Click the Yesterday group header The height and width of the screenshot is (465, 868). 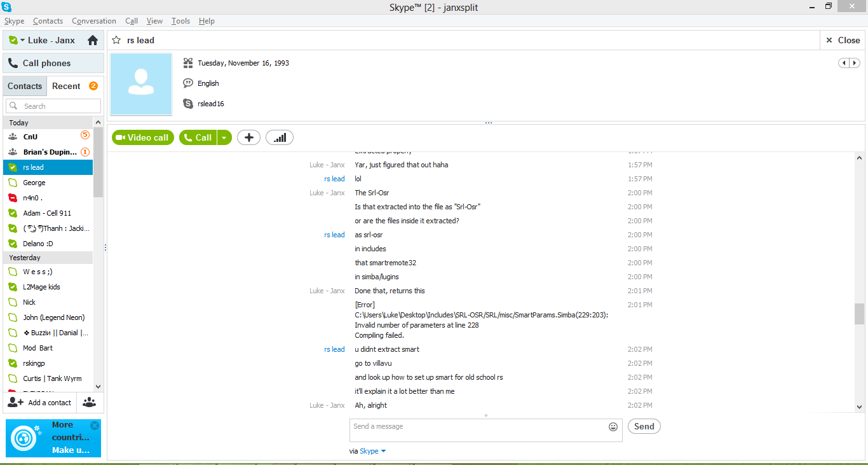pyautogui.click(x=48, y=258)
